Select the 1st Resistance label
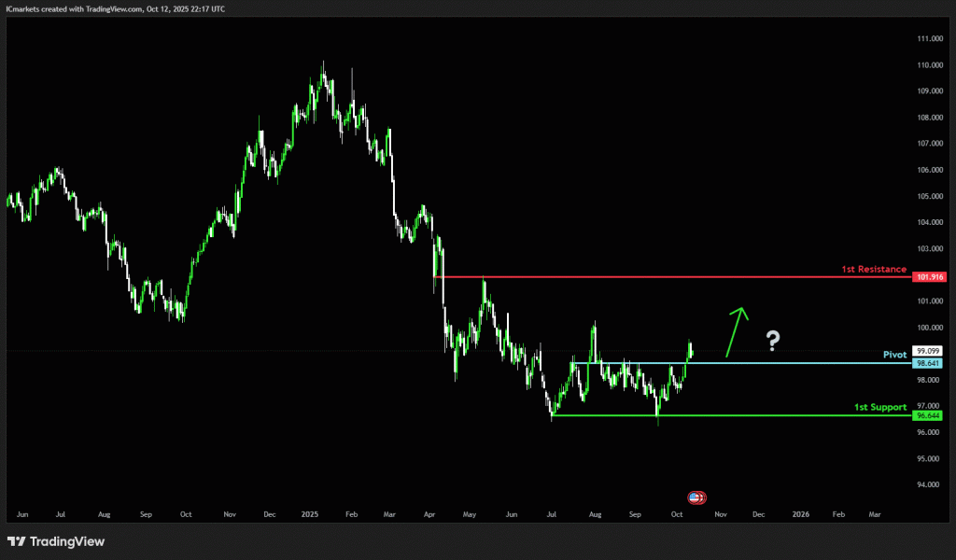 tap(873, 269)
